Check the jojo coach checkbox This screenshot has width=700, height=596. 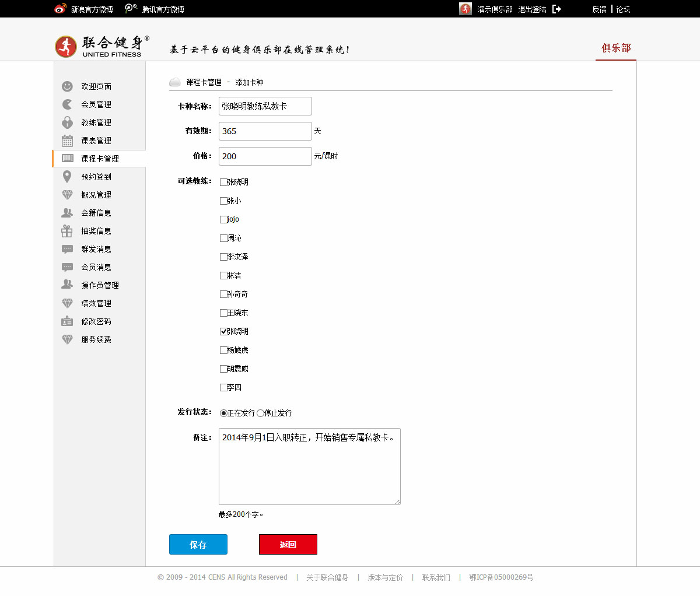click(223, 219)
